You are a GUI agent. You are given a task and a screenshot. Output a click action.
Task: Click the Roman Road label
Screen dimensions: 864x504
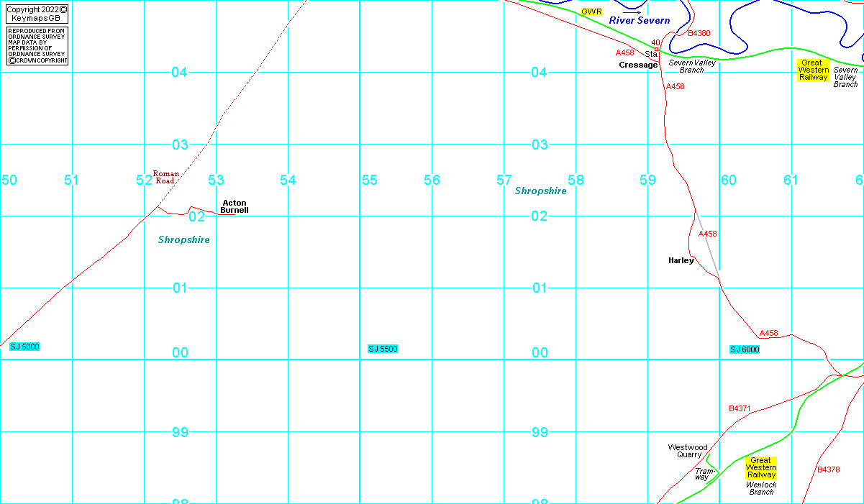[165, 177]
